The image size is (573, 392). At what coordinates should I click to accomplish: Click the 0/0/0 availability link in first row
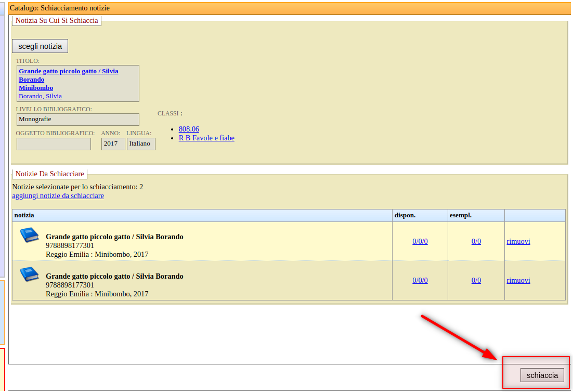[x=420, y=241]
